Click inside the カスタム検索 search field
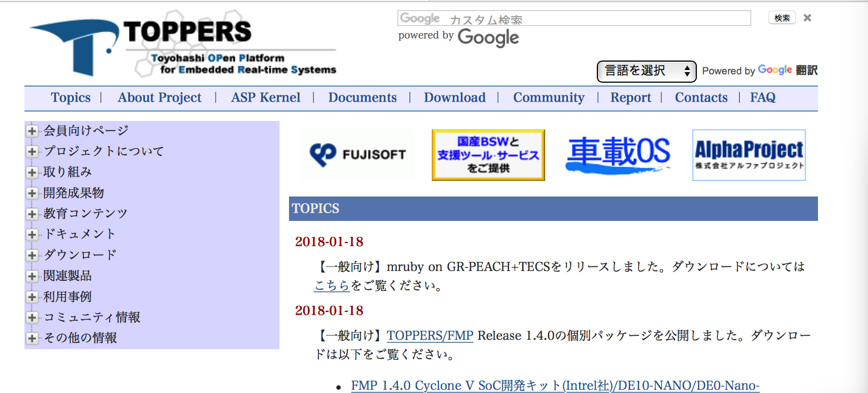868x393 pixels. 572,18
